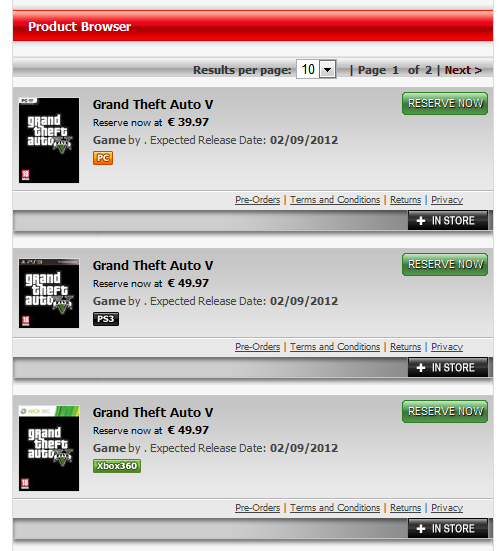Image resolution: width=504 pixels, height=551 pixels.
Task: Reserve the Xbox360 version of the game
Action: [445, 411]
